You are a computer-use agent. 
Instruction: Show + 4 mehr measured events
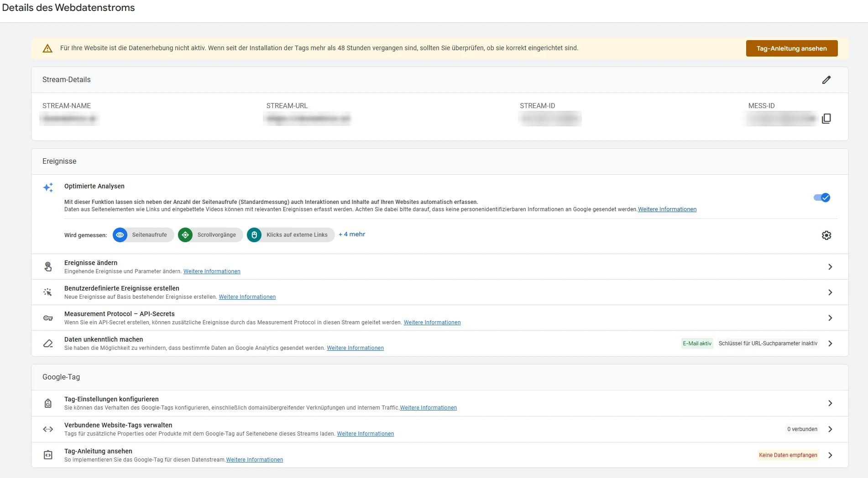tap(352, 234)
